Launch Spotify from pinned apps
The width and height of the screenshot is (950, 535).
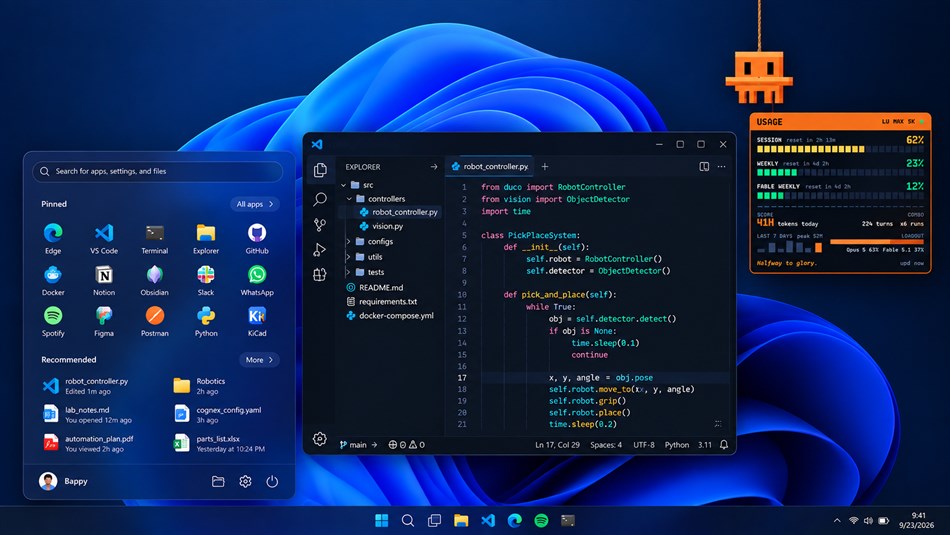pyautogui.click(x=53, y=321)
